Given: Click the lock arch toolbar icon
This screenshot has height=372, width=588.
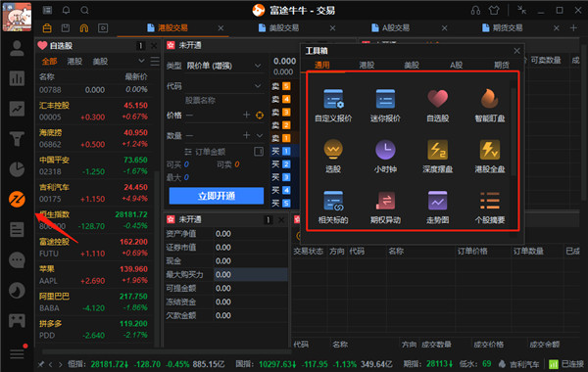Looking at the screenshot, I should tap(84, 28).
